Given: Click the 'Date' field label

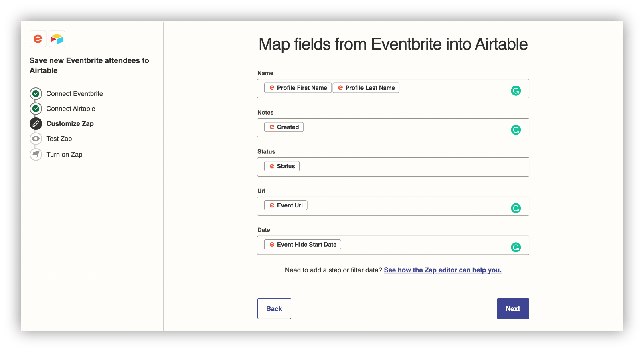Looking at the screenshot, I should 264,230.
